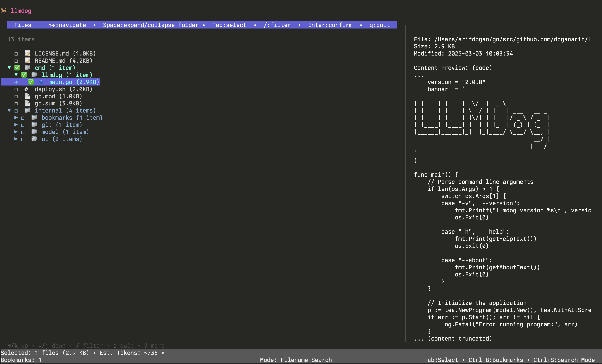Click the blue diamond Go icon on main.go
This screenshot has height=364, width=602.
point(41,82)
